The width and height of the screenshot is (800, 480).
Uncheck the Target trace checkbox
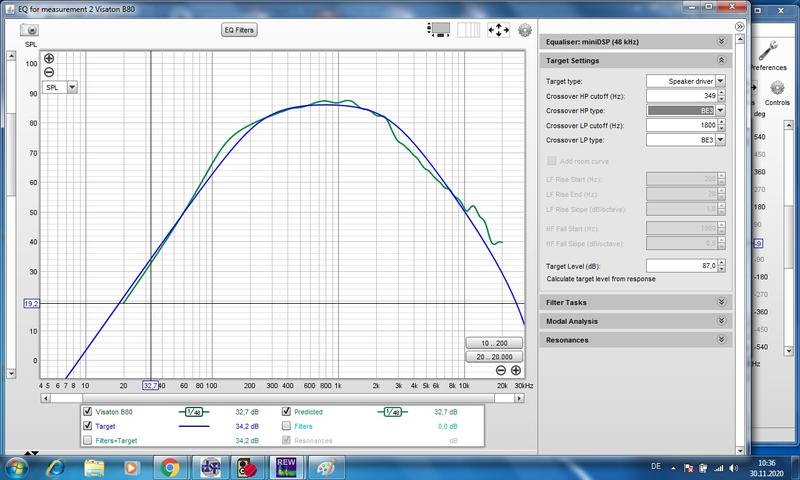pyautogui.click(x=88, y=426)
